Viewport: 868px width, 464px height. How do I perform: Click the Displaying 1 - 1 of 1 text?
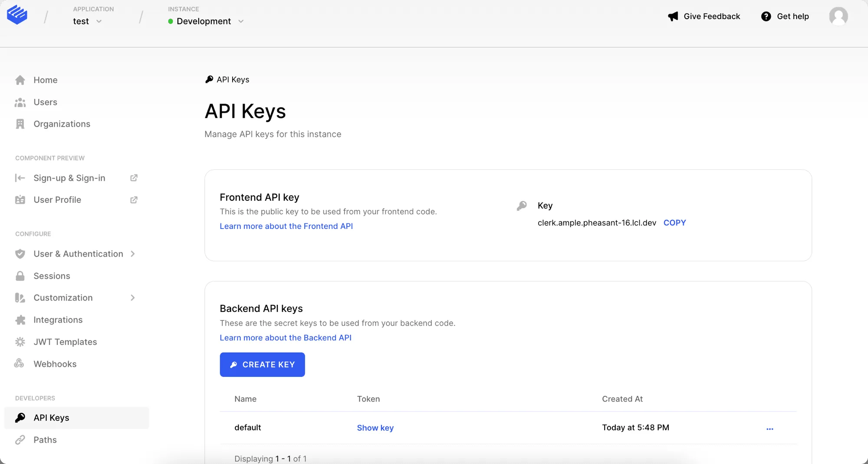pos(270,459)
